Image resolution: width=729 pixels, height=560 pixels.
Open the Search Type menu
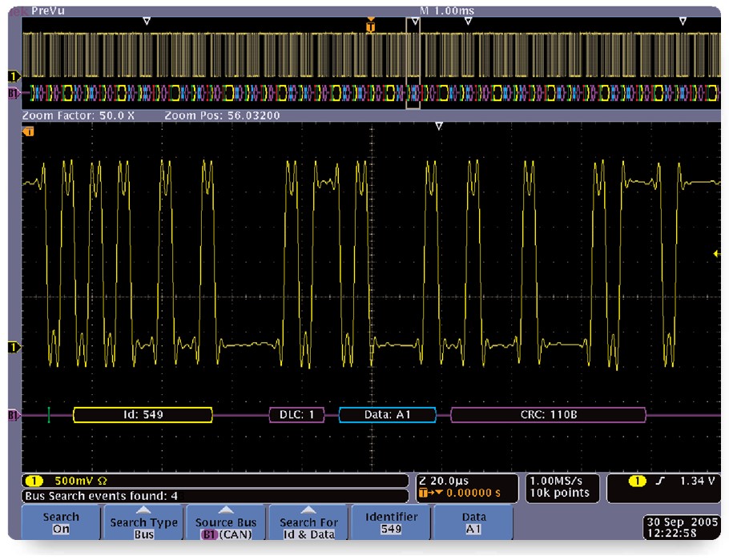point(144,523)
